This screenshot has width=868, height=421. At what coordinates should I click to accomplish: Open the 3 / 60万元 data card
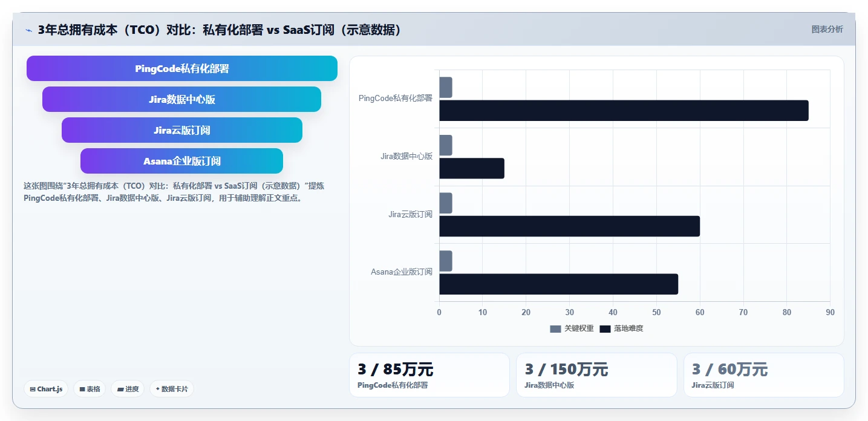point(764,375)
